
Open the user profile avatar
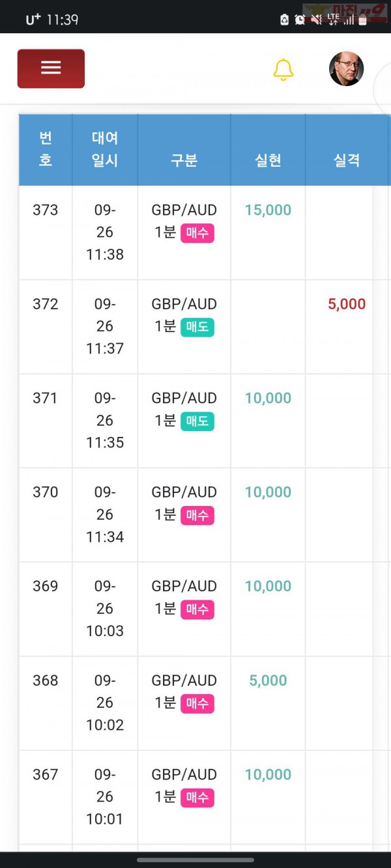pyautogui.click(x=346, y=69)
